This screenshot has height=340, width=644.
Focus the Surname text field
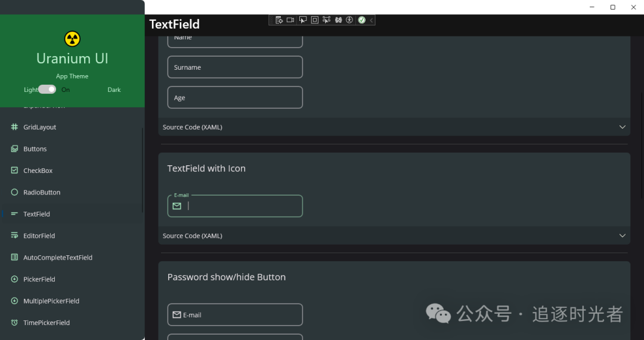[x=235, y=67]
